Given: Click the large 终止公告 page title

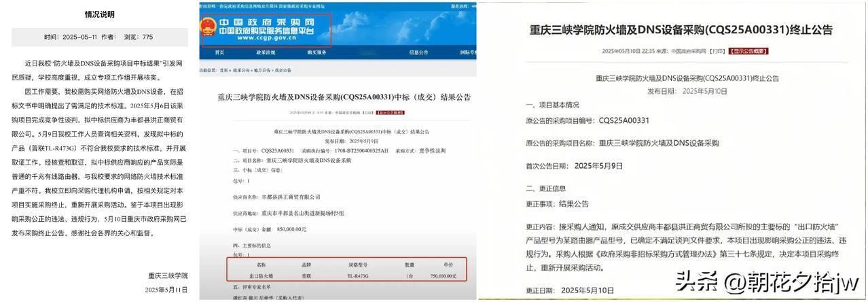Looking at the screenshot, I should (681, 30).
